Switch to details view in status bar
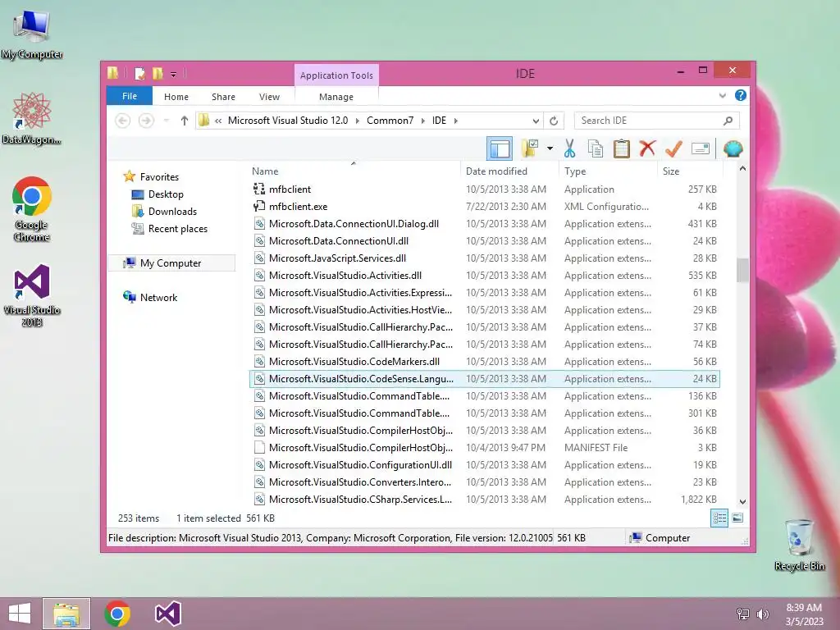Screen dimensions: 840x630 (x=719, y=518)
